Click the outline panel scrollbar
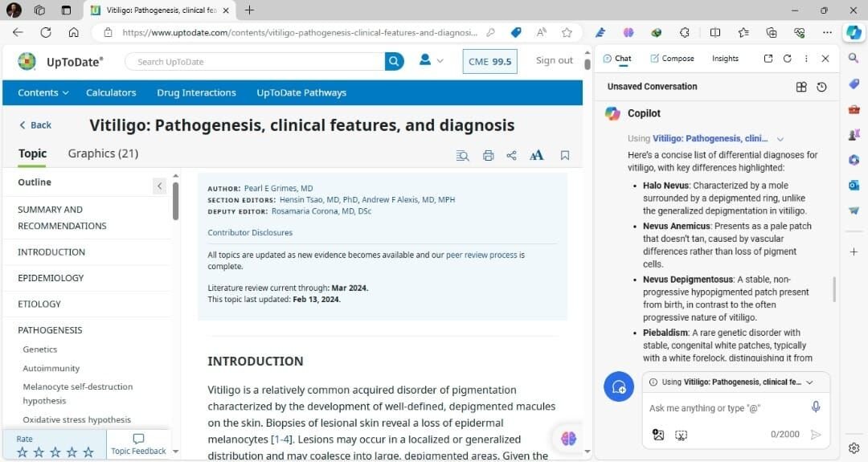 [x=175, y=200]
